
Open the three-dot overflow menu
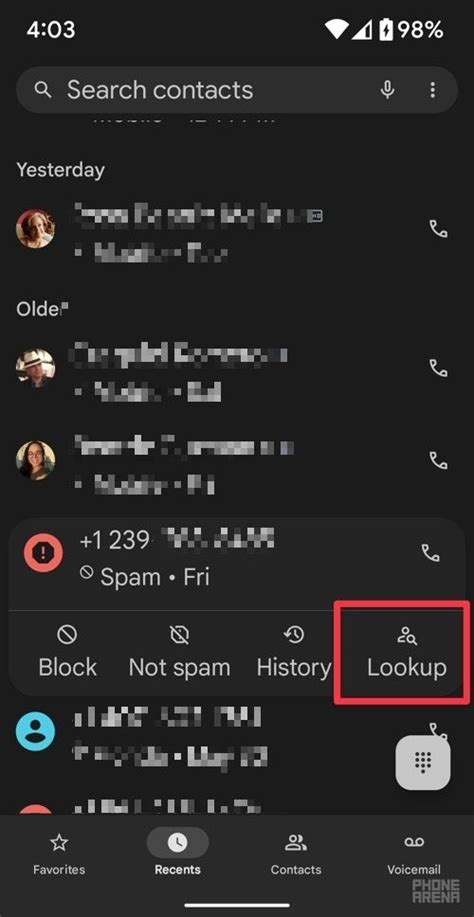[x=433, y=89]
